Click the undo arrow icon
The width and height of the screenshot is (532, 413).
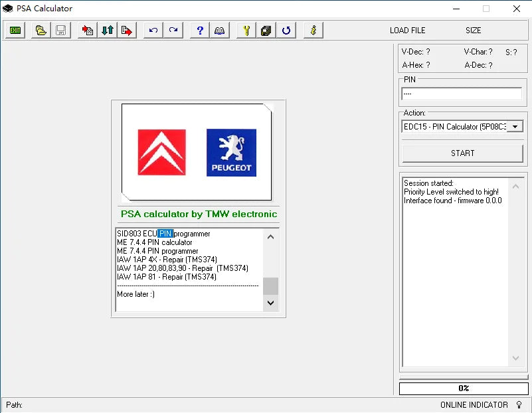pyautogui.click(x=153, y=31)
